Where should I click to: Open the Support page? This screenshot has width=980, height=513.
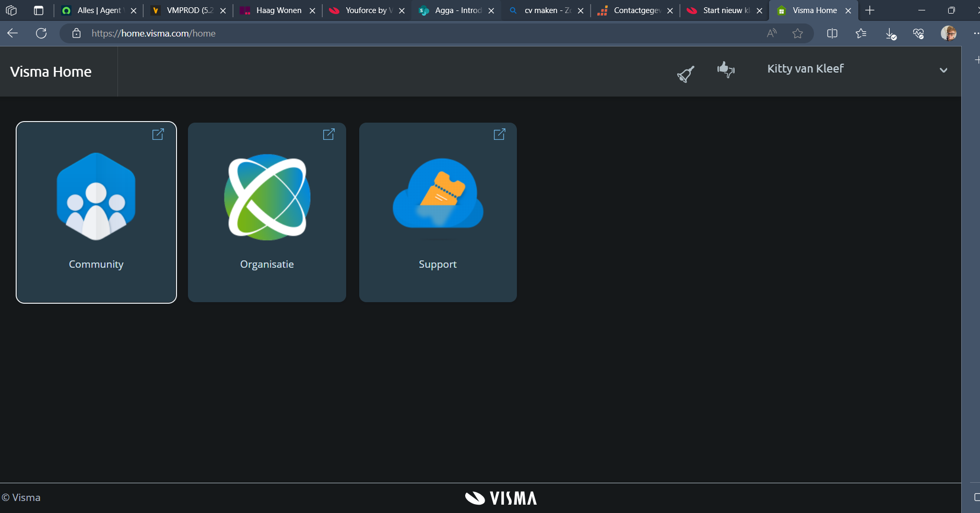click(x=438, y=264)
